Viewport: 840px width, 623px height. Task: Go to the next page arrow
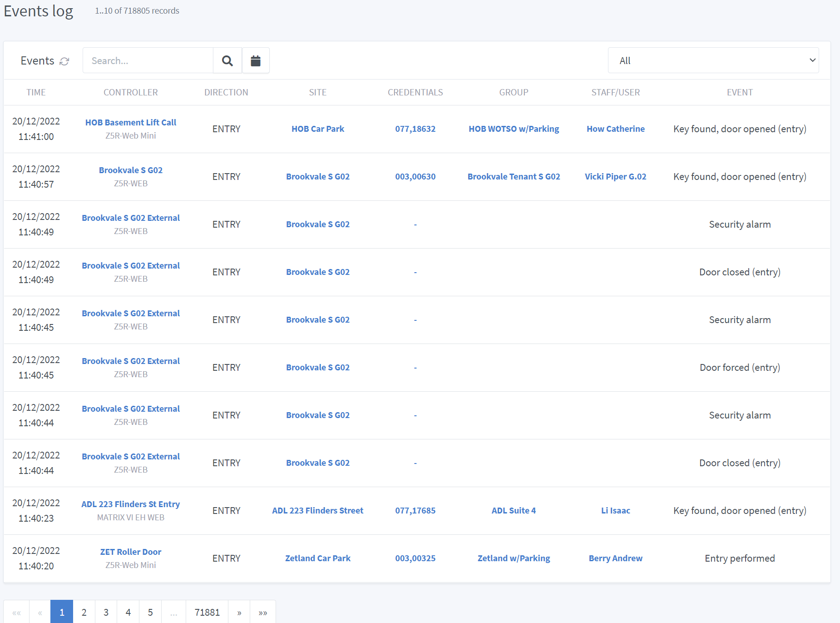[x=239, y=612]
